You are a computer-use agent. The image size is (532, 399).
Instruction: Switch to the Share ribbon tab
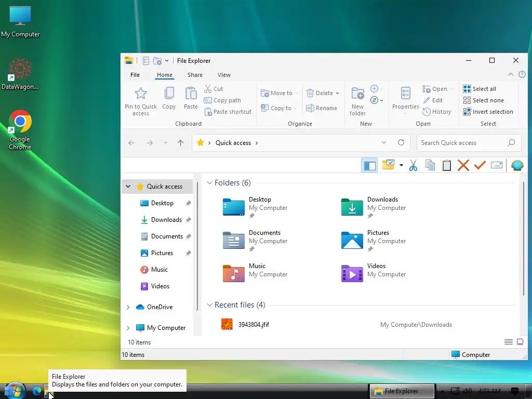[x=195, y=75]
